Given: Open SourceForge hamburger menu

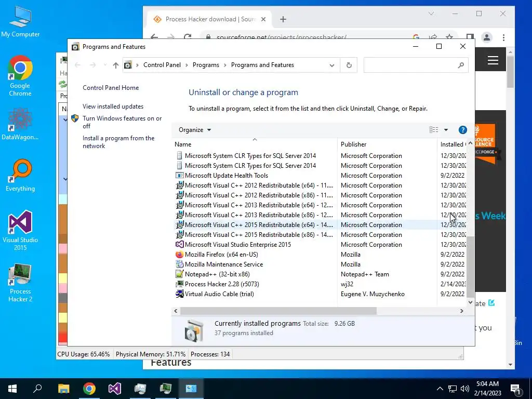Looking at the screenshot, I should (493, 60).
